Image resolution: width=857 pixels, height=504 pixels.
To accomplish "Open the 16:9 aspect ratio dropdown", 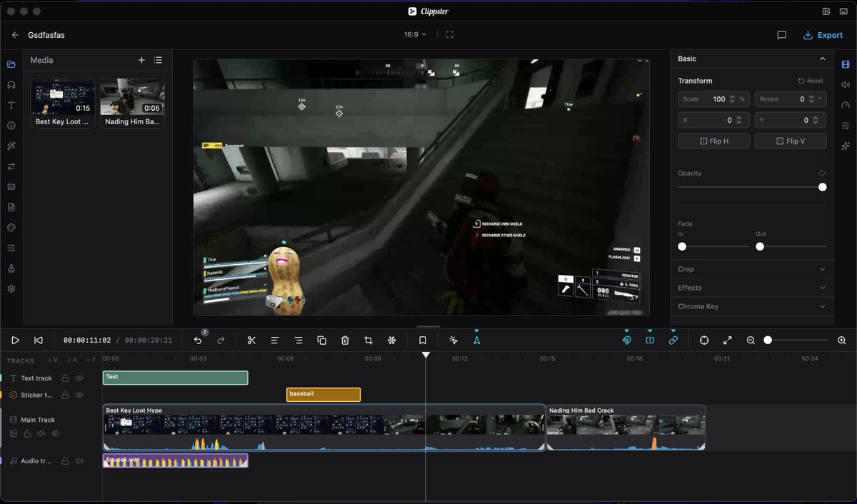I will coord(415,34).
